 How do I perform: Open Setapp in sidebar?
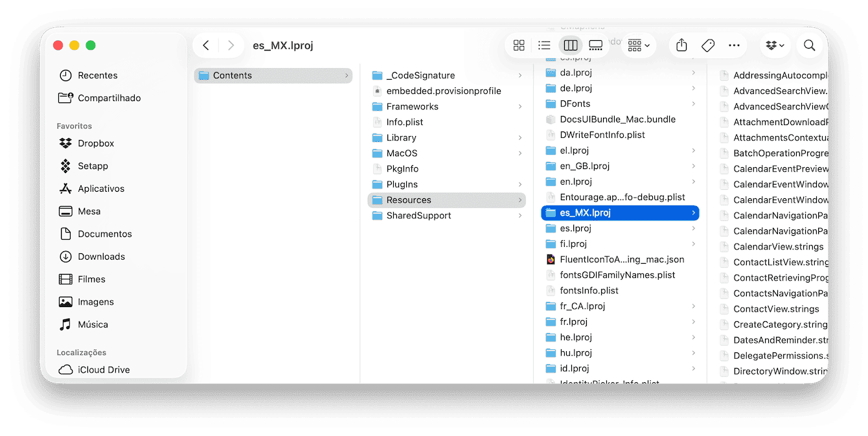click(x=84, y=166)
